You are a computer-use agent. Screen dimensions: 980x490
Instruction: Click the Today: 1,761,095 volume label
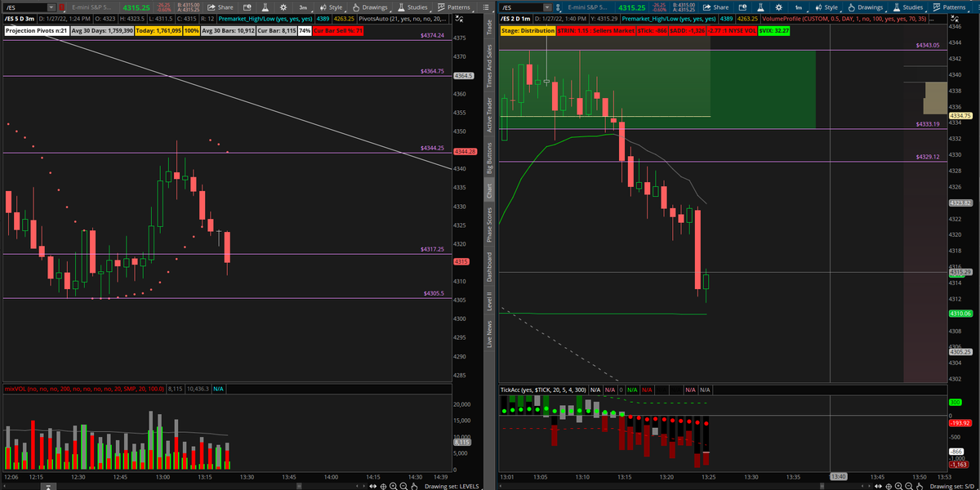click(x=158, y=30)
